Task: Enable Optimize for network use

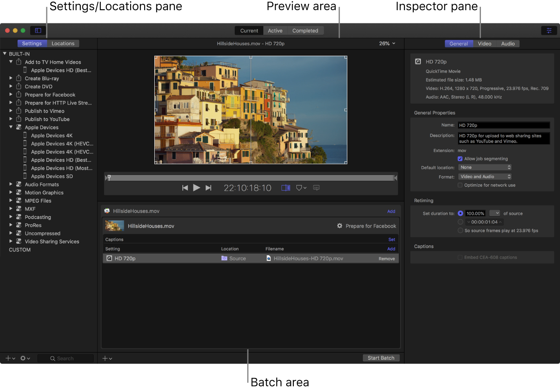Action: pos(460,185)
